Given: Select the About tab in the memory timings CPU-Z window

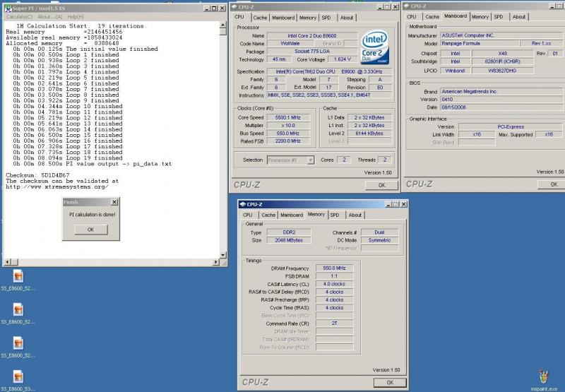Looking at the screenshot, I should pyautogui.click(x=355, y=215).
